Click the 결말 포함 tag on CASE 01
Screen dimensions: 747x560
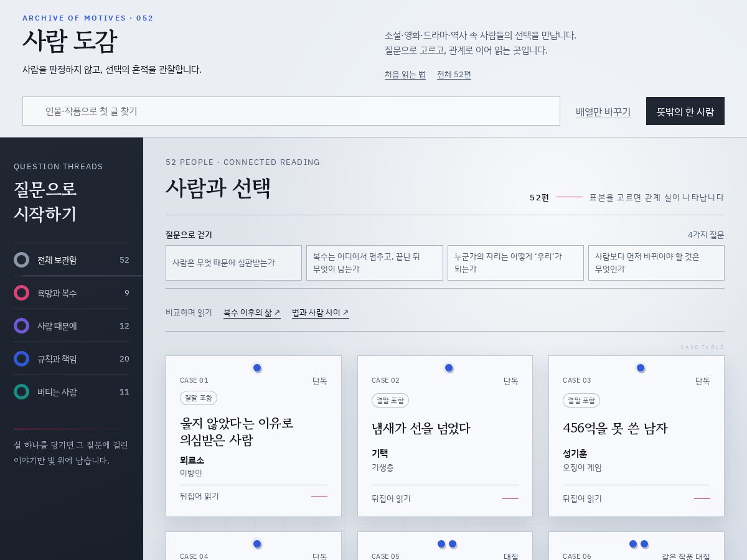point(199,398)
